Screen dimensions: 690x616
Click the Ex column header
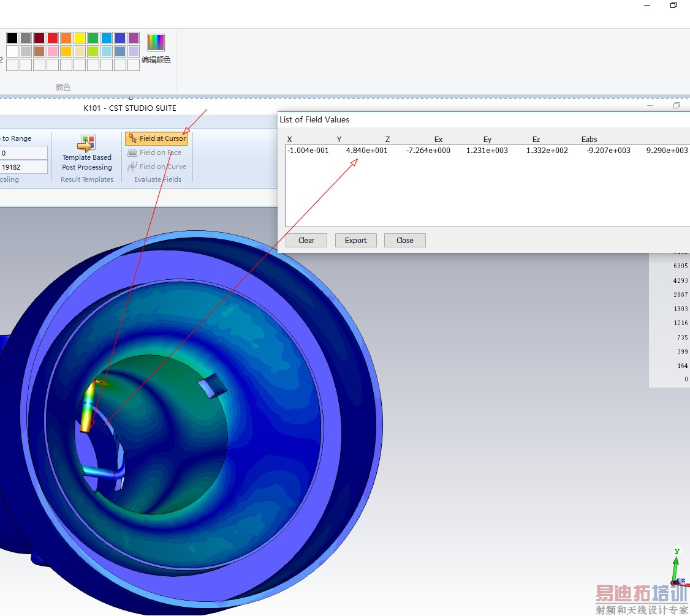(x=438, y=140)
